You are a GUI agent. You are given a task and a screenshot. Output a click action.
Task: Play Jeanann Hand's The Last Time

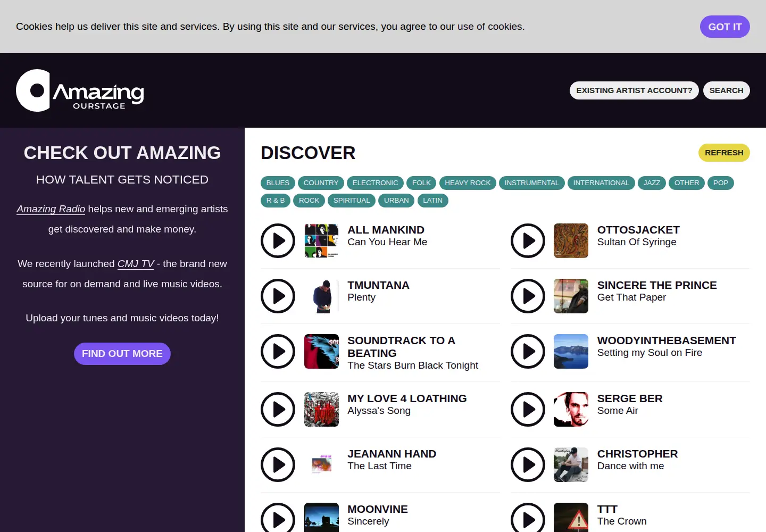click(278, 464)
